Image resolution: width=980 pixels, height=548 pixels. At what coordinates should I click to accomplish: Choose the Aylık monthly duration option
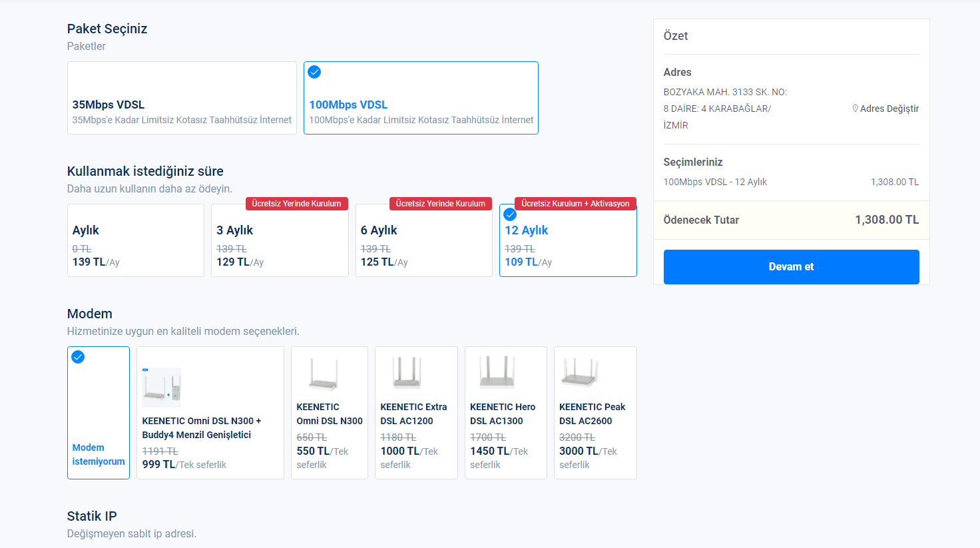click(136, 240)
